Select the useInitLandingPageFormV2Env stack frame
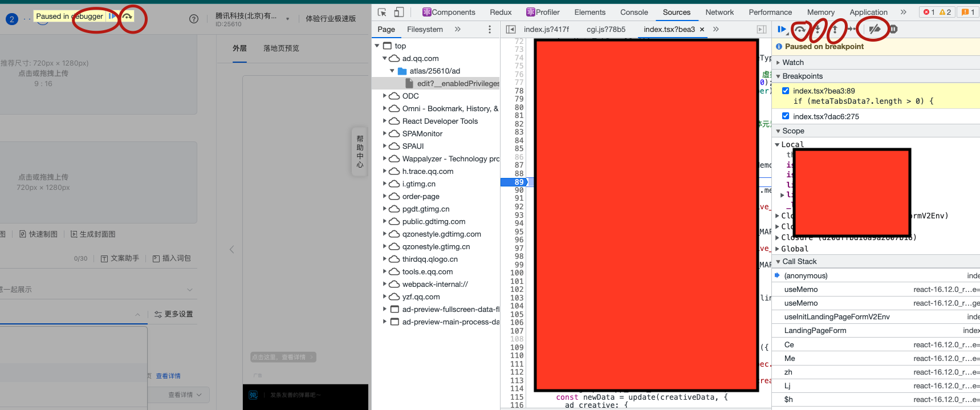Image resolution: width=980 pixels, height=410 pixels. click(x=836, y=316)
